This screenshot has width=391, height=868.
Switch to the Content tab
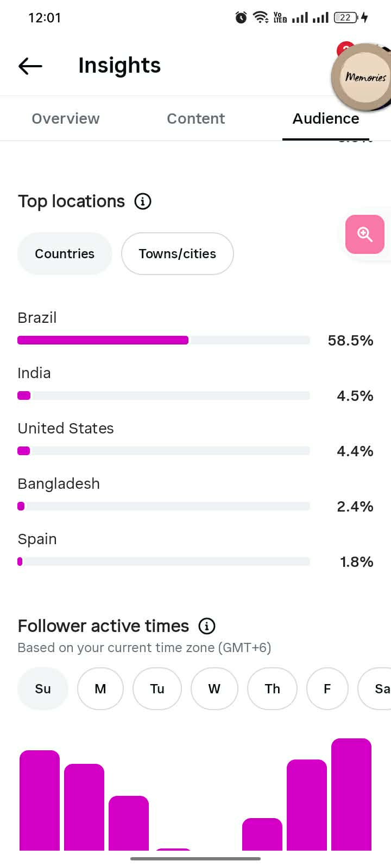tap(196, 118)
